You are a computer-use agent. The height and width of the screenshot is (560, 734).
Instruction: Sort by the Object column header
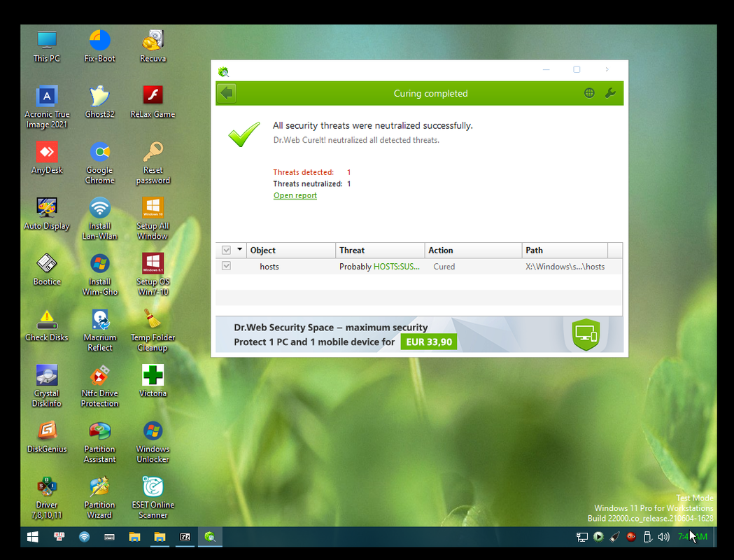tap(290, 250)
